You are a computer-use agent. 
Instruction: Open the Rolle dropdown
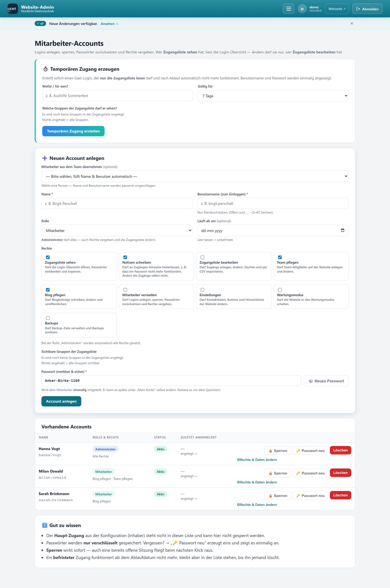coord(117,230)
